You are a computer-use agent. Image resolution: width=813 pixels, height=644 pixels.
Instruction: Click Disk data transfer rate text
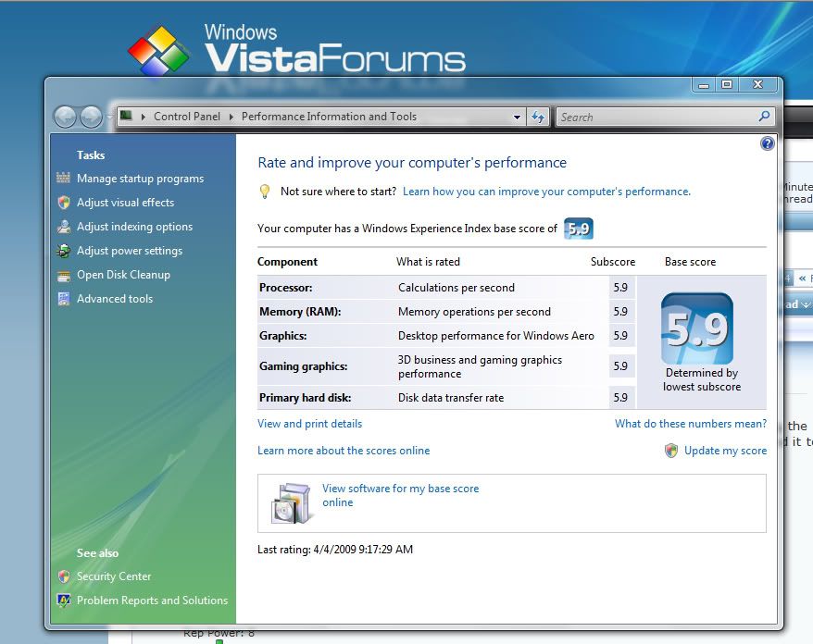(451, 397)
